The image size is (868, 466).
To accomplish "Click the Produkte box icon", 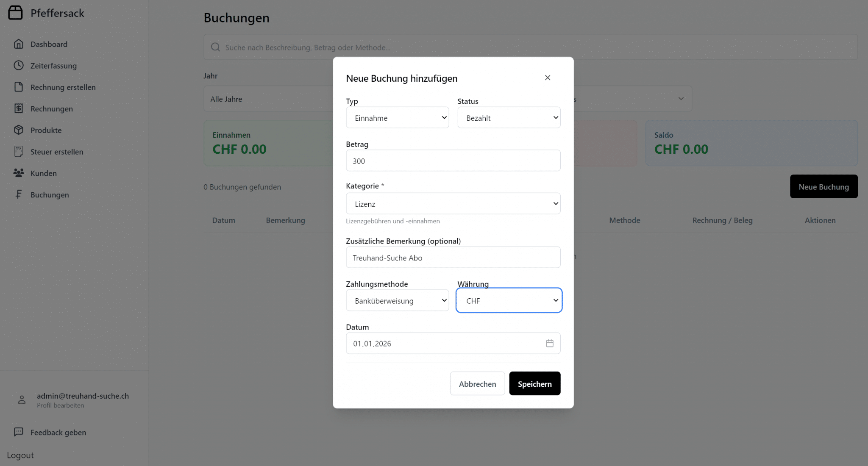I will click(x=19, y=130).
